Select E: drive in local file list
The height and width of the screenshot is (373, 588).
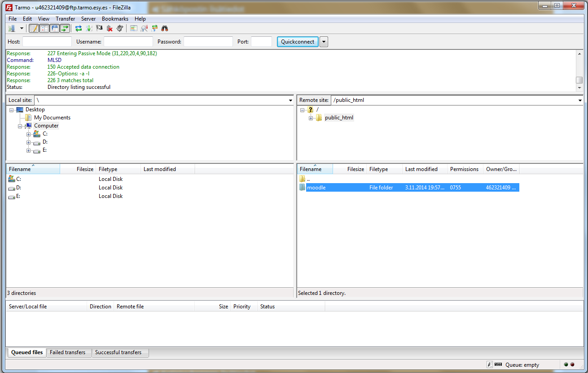tap(101, 196)
